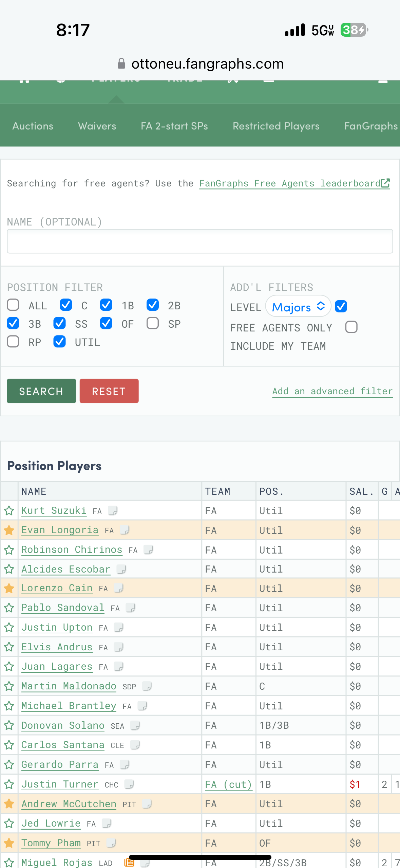The height and width of the screenshot is (868, 400).
Task: Remove star from Tommy Pham
Action: [9, 843]
